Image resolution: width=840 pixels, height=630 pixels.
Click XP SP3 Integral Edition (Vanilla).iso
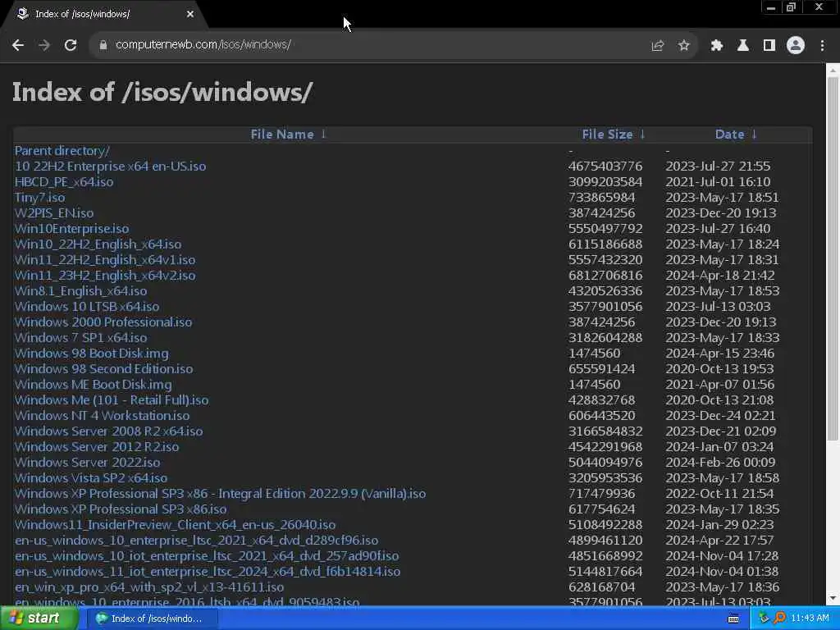[220, 493]
